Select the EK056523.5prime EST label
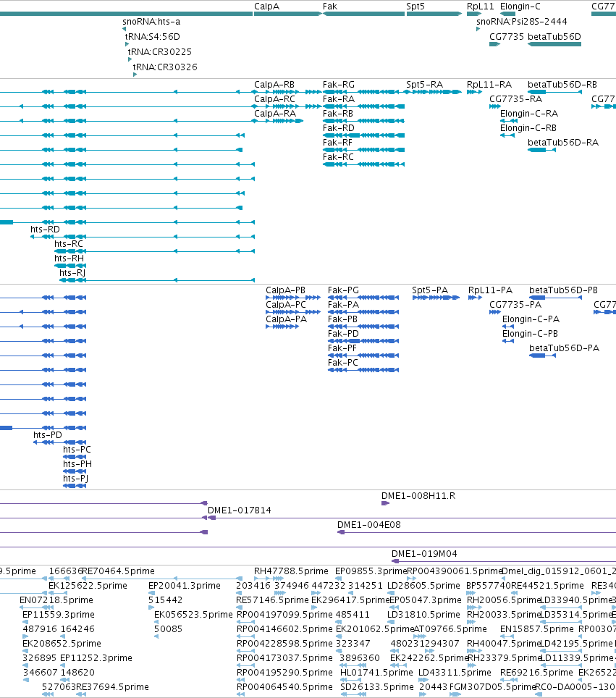The height and width of the screenshot is (698, 616). (193, 614)
